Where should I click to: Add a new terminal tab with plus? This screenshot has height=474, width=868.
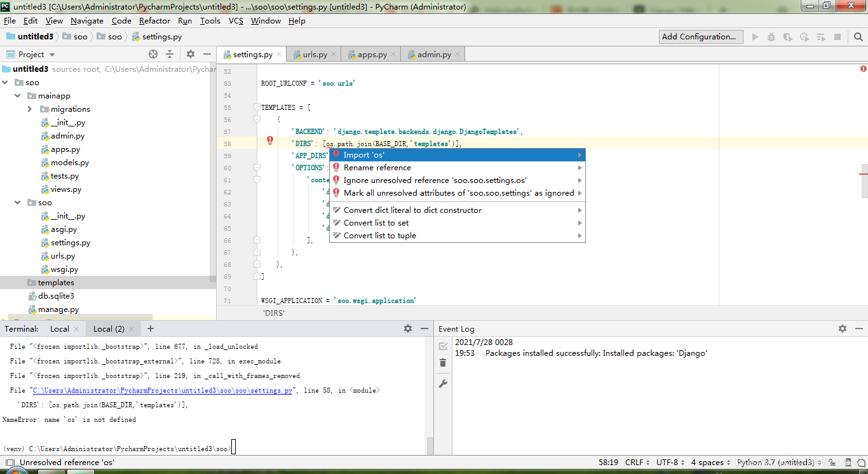tap(151, 328)
